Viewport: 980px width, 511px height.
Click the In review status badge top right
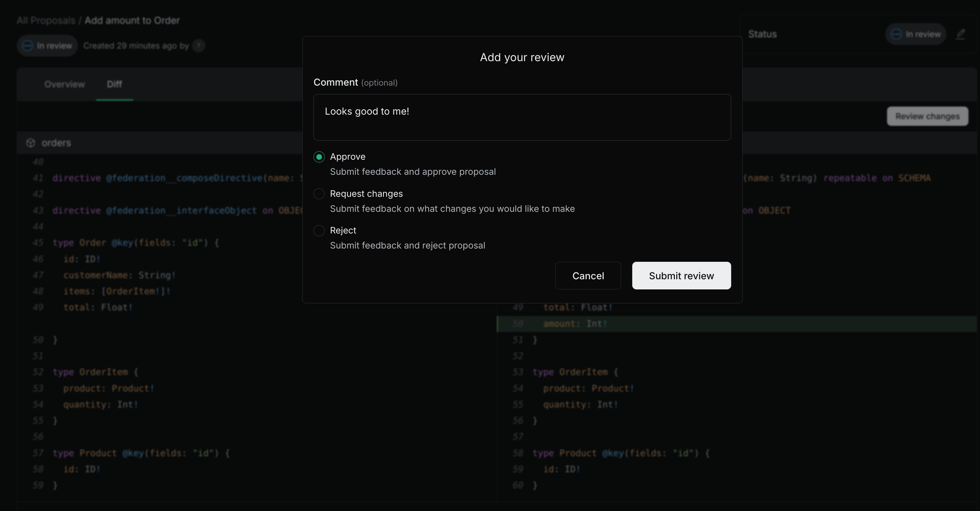(916, 34)
